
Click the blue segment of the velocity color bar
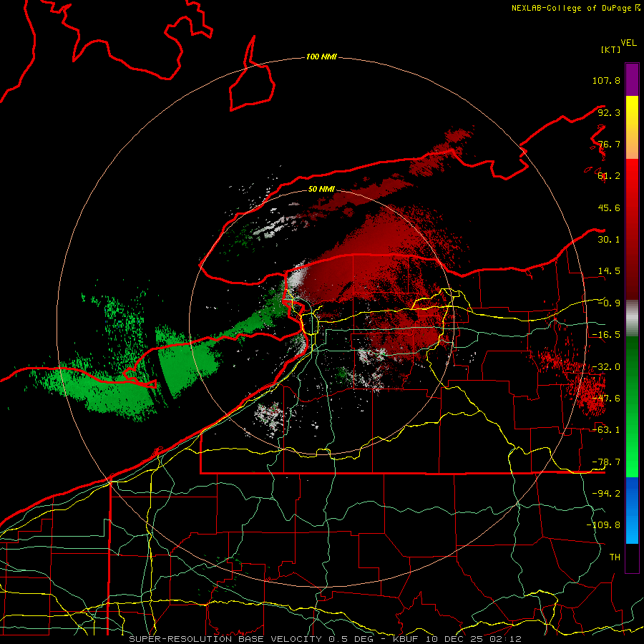click(632, 510)
